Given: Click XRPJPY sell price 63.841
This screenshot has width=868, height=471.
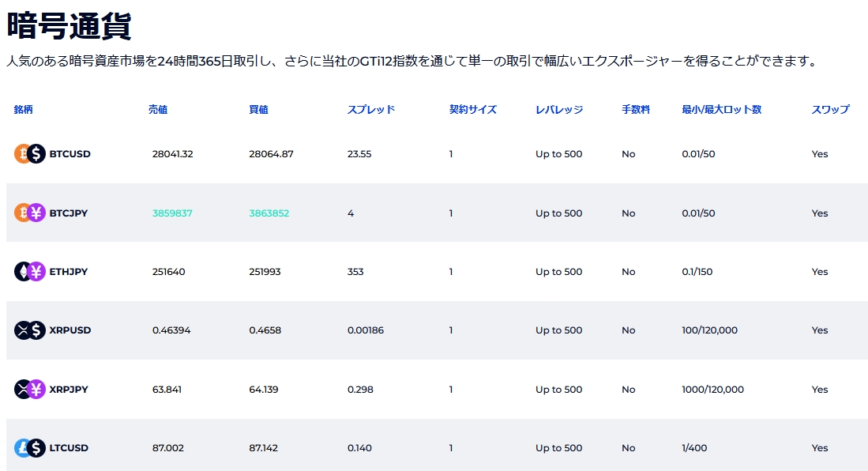Looking at the screenshot, I should click(x=167, y=390).
